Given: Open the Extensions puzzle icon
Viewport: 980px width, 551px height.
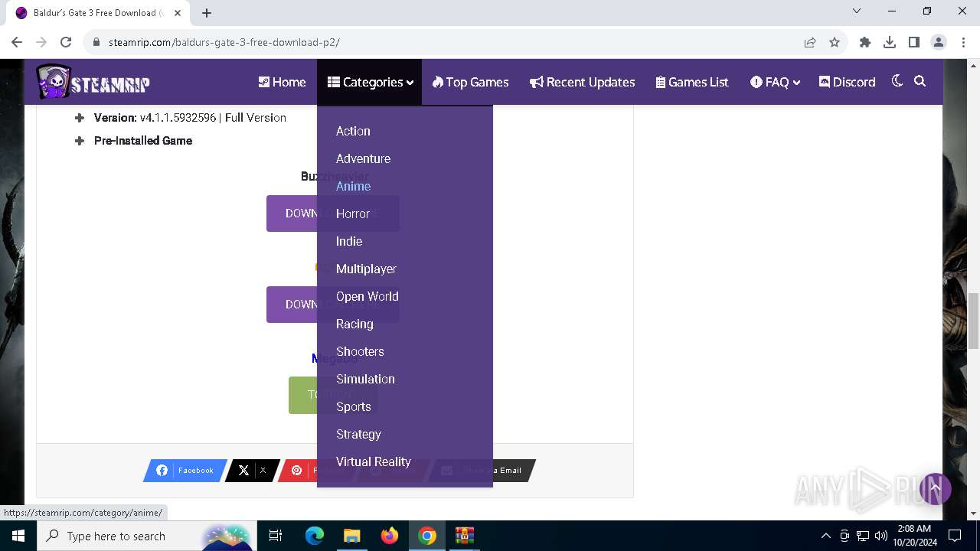Looking at the screenshot, I should (x=865, y=42).
